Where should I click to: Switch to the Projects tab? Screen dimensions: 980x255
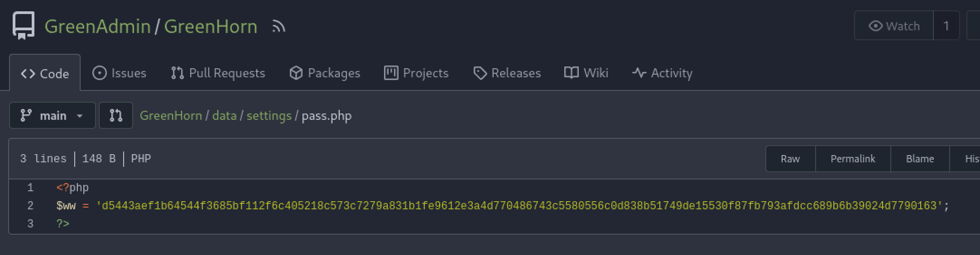pos(416,73)
